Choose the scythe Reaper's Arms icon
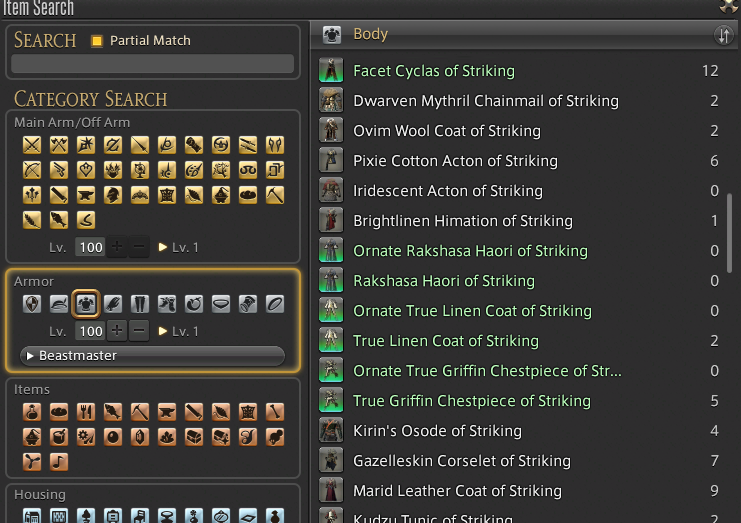Screen dimensions: 741x523 pyautogui.click(x=167, y=145)
